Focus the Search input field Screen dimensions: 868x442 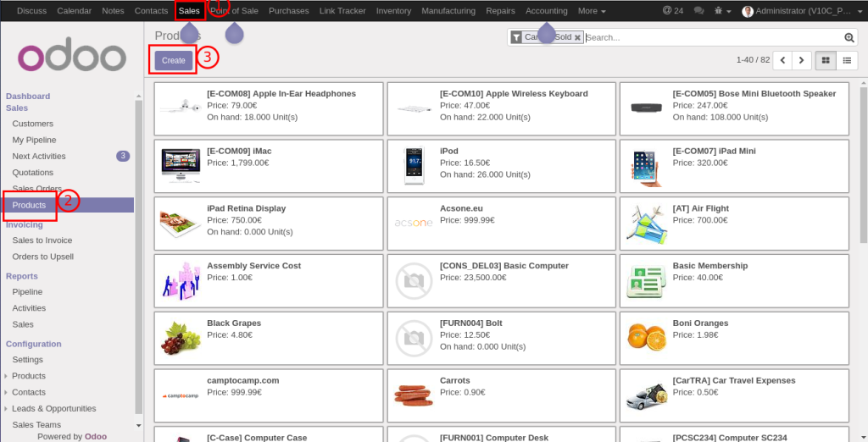[714, 37]
